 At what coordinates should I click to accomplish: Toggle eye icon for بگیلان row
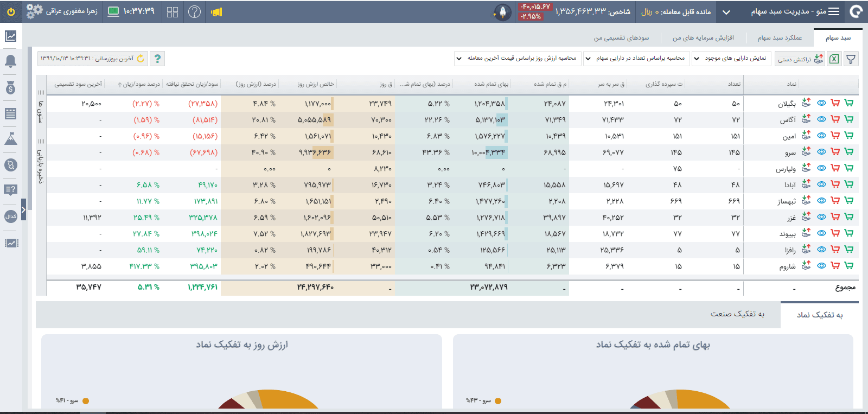pos(822,103)
